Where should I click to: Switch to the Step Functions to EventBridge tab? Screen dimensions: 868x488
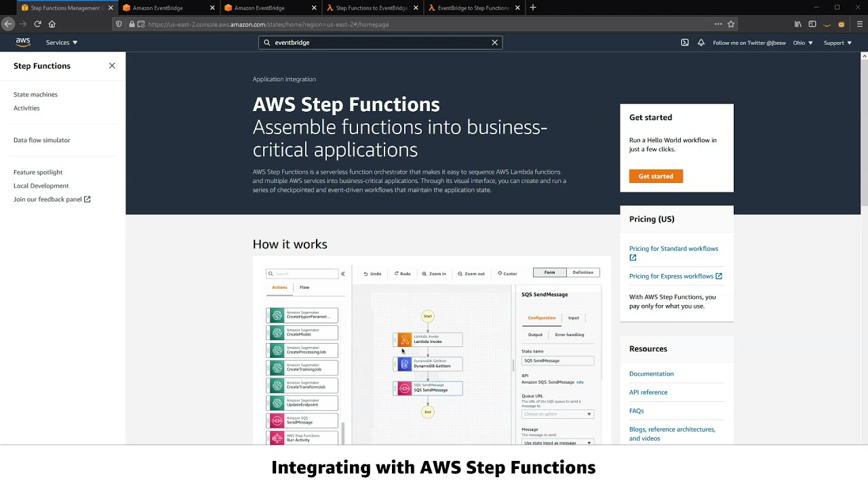tap(372, 7)
